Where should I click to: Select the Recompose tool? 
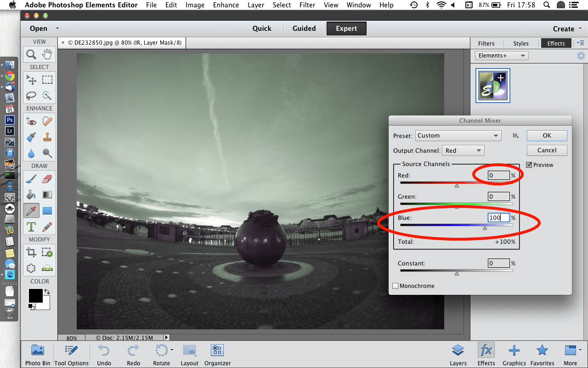[x=47, y=252]
